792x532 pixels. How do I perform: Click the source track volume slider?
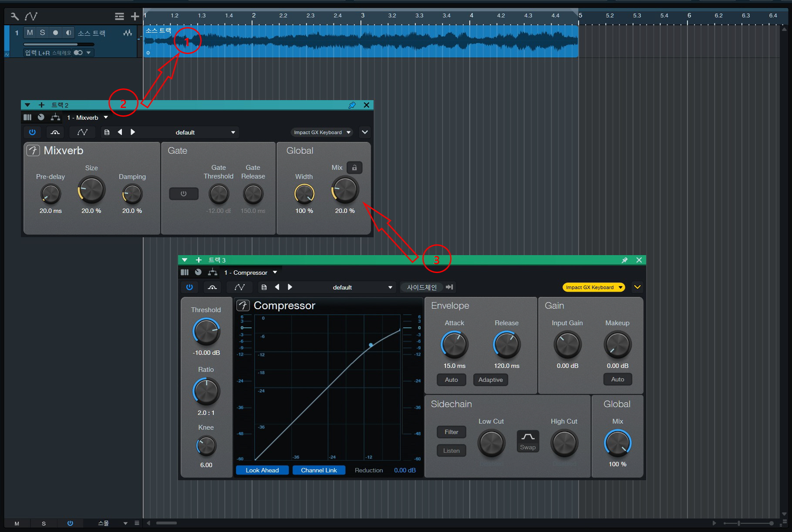point(59,44)
